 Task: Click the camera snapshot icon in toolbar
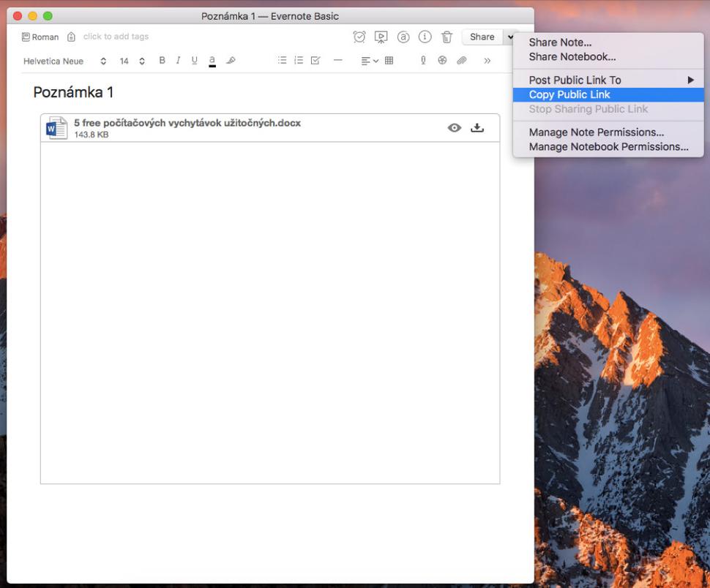click(x=442, y=60)
